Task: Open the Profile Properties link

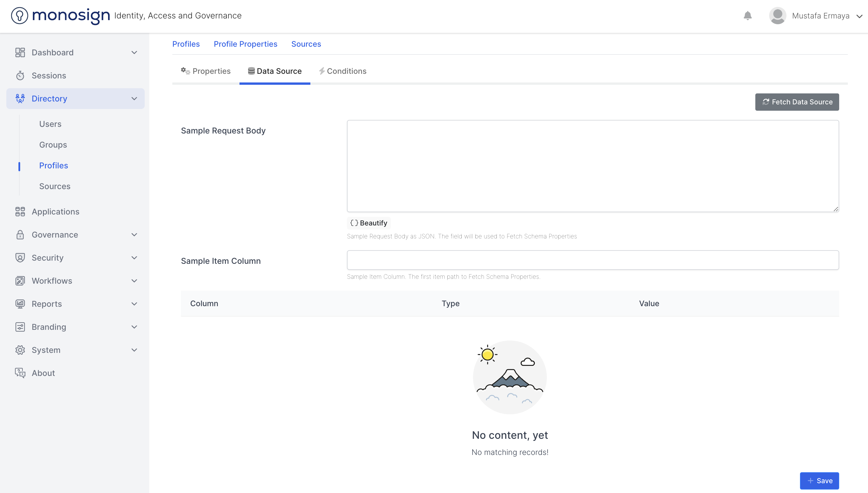Action: (x=245, y=44)
